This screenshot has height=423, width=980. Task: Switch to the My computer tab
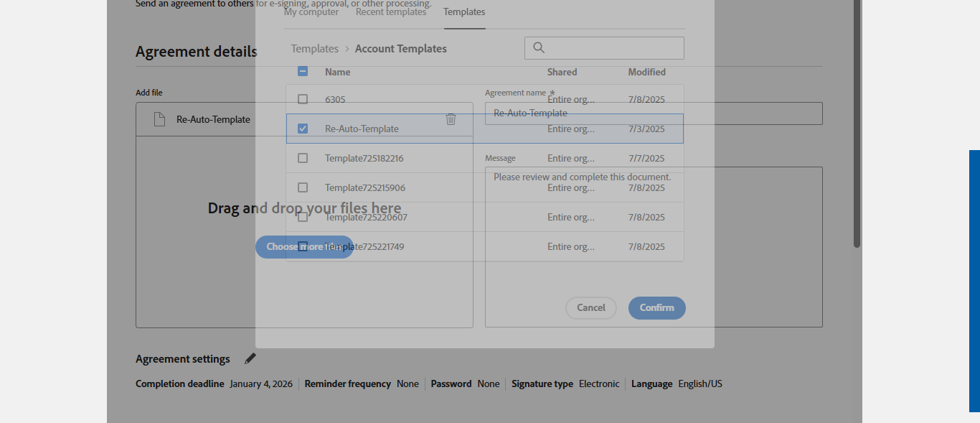[311, 11]
